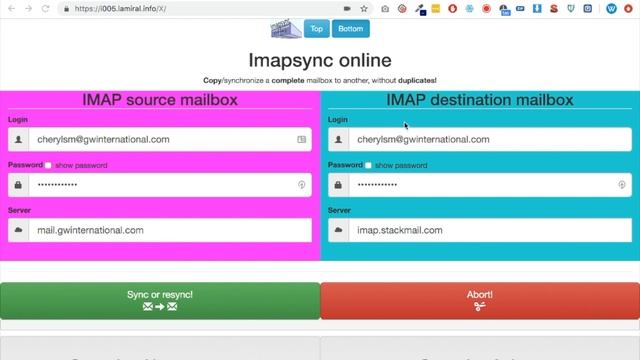Click the lock icon beside source password
The image size is (640, 360).
tap(18, 185)
